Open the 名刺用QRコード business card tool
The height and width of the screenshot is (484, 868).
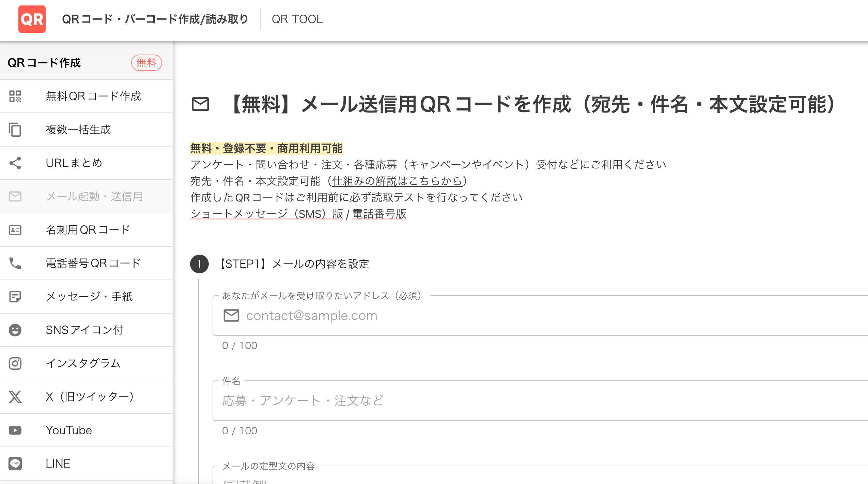coord(15,230)
